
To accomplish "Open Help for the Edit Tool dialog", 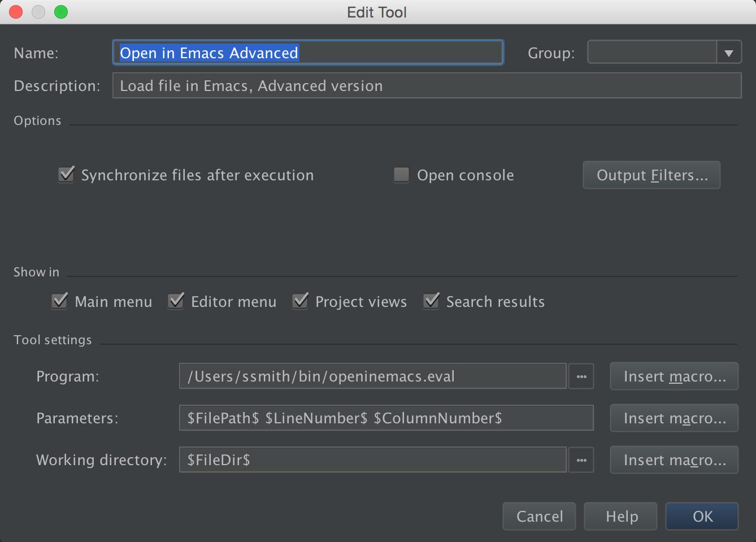I will point(620,516).
